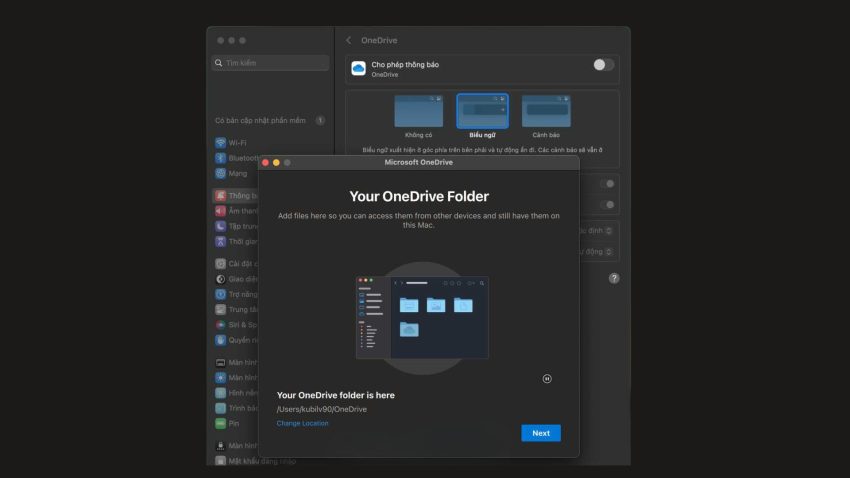Open Màn hình item with lock icon
This screenshot has height=478, width=850.
tap(236, 445)
